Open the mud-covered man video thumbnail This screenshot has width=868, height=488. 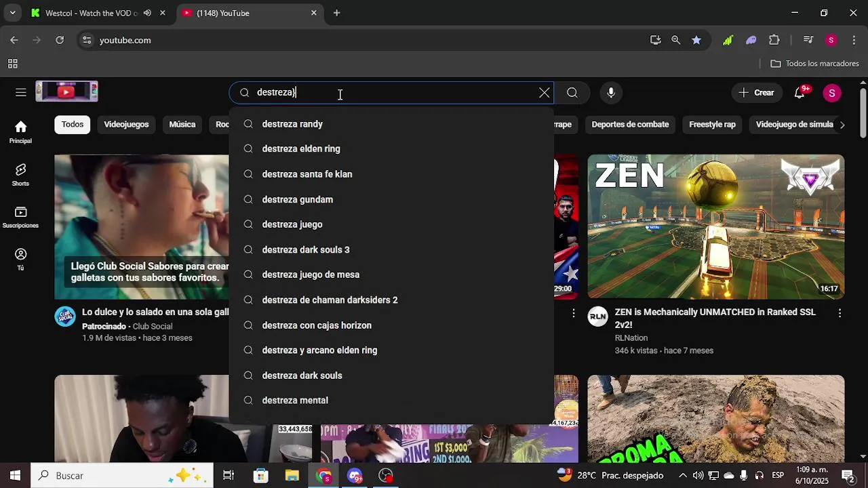coord(716,419)
